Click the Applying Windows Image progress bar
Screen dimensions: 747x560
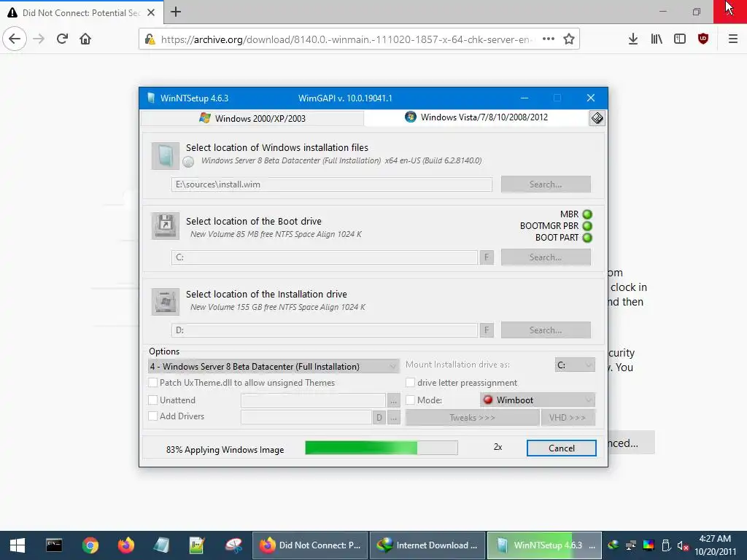coord(381,448)
